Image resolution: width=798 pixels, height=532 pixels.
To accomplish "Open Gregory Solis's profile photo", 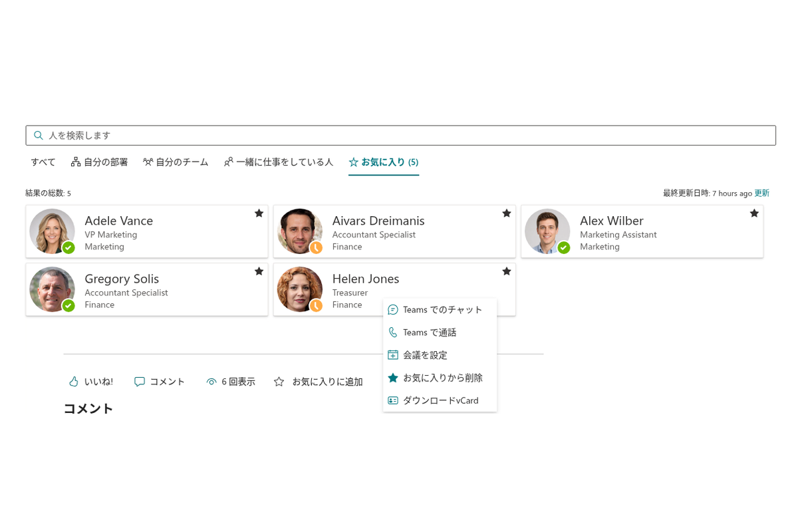I will 52,289.
